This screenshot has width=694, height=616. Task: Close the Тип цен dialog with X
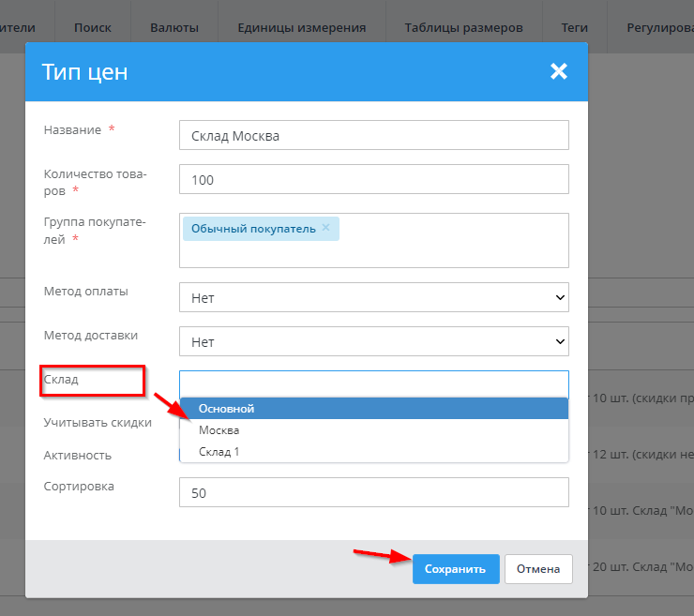[x=559, y=71]
